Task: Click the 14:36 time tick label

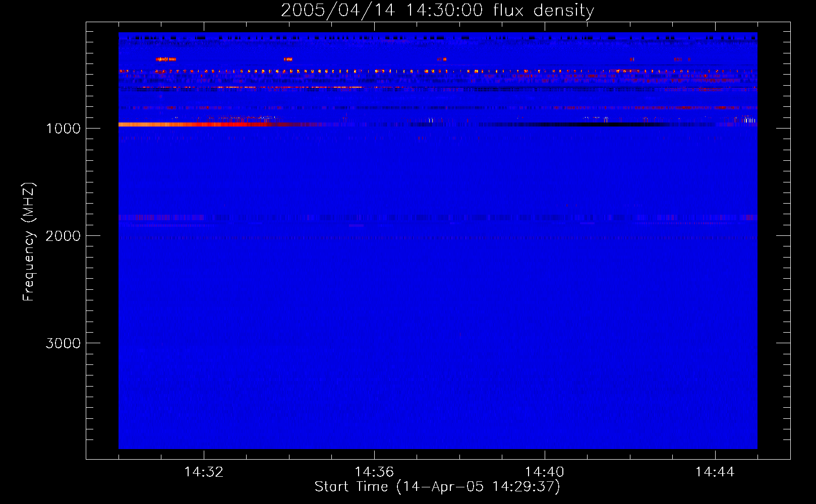Action: [374, 472]
